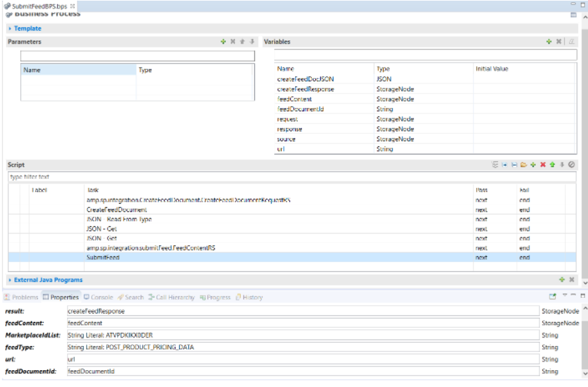Click the feedDocumentId property field

tap(303, 371)
